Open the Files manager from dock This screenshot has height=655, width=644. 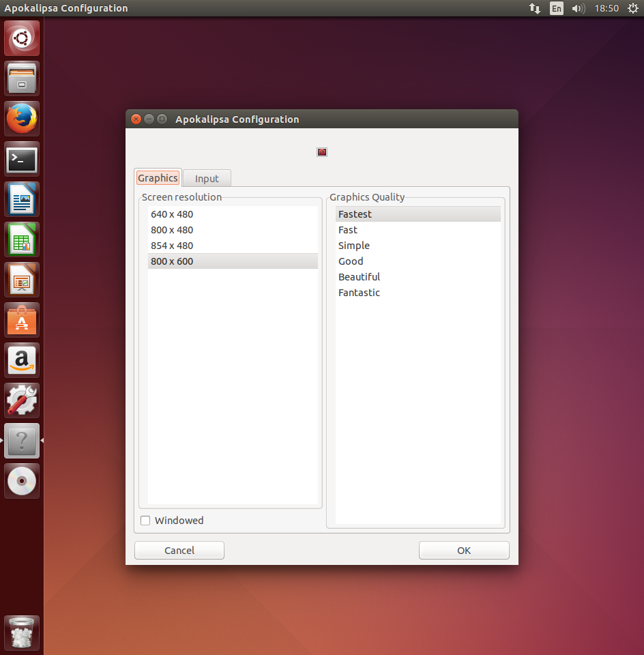click(x=22, y=78)
